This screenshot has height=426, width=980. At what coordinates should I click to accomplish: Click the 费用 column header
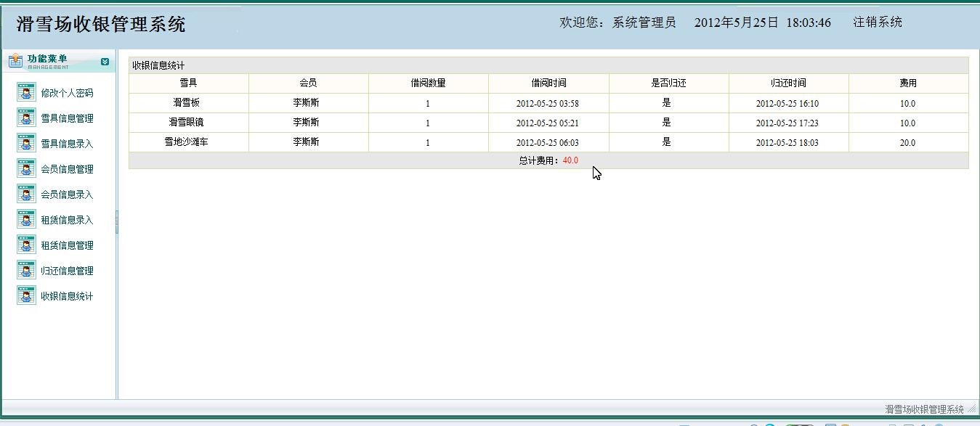coord(908,83)
